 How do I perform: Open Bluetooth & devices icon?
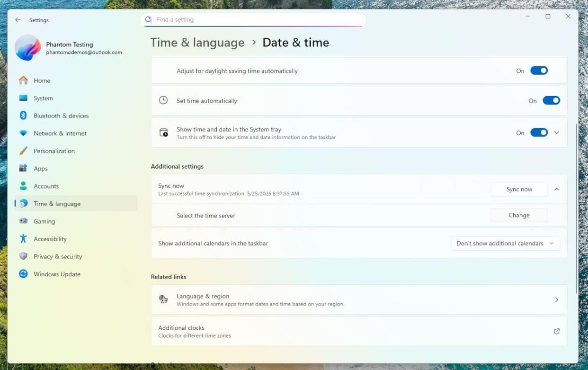pos(23,116)
